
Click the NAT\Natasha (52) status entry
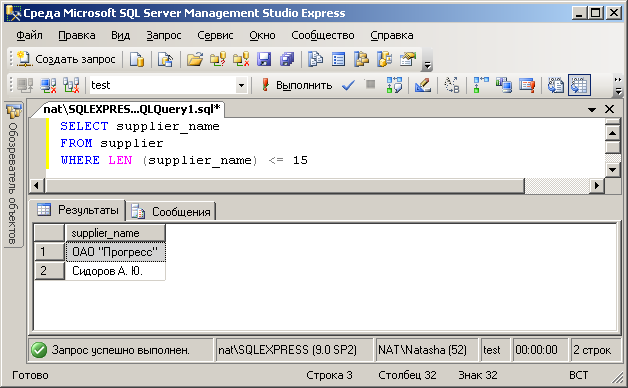pos(426,350)
